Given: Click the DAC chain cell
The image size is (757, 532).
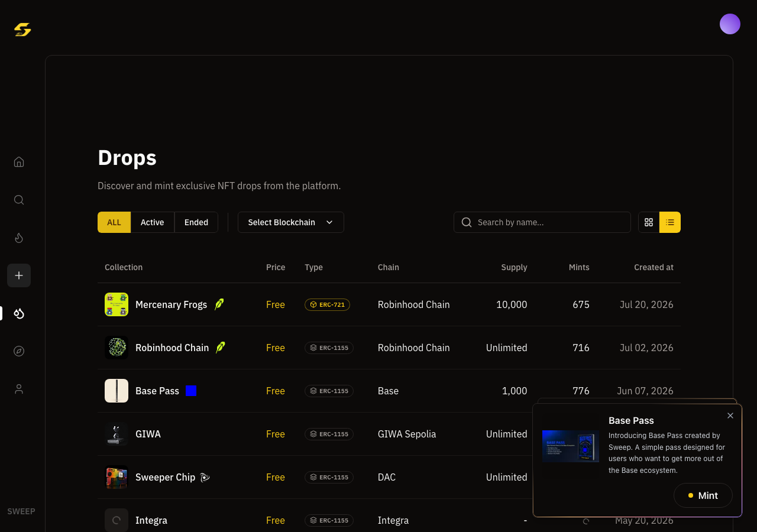Looking at the screenshot, I should [x=387, y=477].
